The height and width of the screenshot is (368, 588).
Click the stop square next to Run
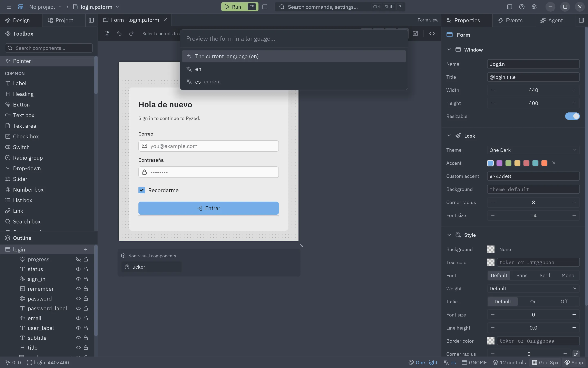(x=265, y=7)
